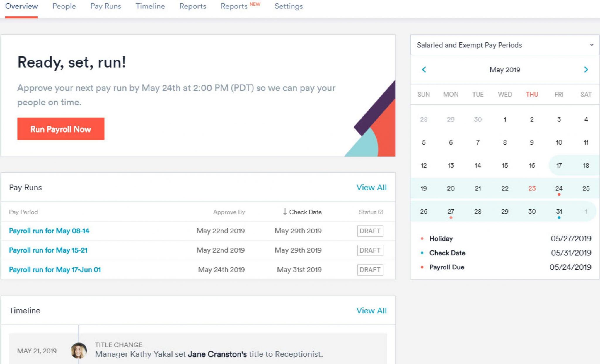The height and width of the screenshot is (364, 600).
Task: Collapse the pay periods selector chevron
Action: coord(592,45)
